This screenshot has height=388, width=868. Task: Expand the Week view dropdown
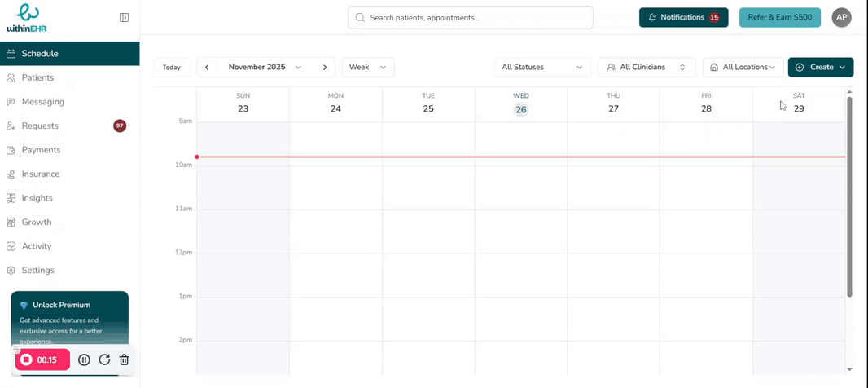(368, 67)
